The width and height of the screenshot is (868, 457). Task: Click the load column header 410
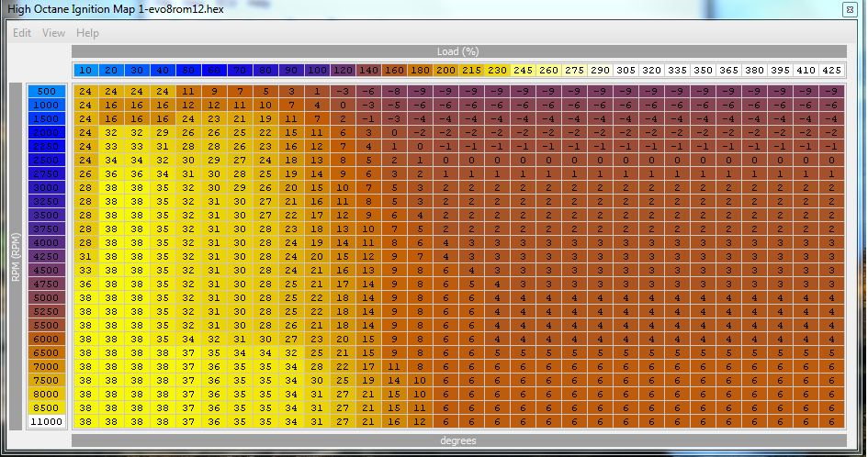click(x=806, y=71)
